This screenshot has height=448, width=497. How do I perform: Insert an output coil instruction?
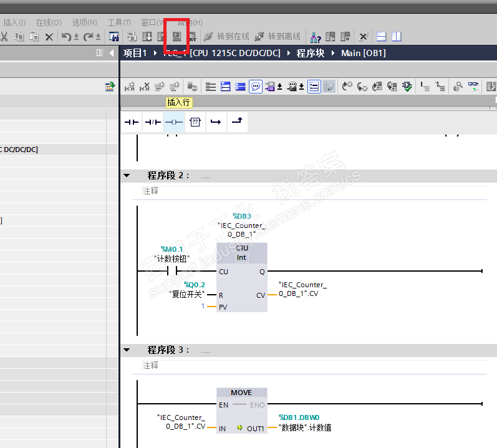coord(174,122)
